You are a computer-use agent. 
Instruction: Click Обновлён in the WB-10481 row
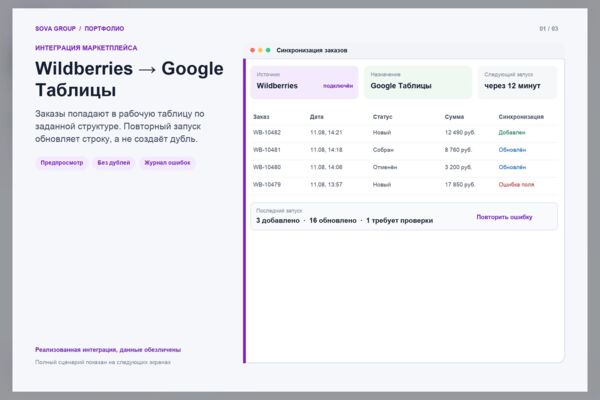pyautogui.click(x=512, y=150)
